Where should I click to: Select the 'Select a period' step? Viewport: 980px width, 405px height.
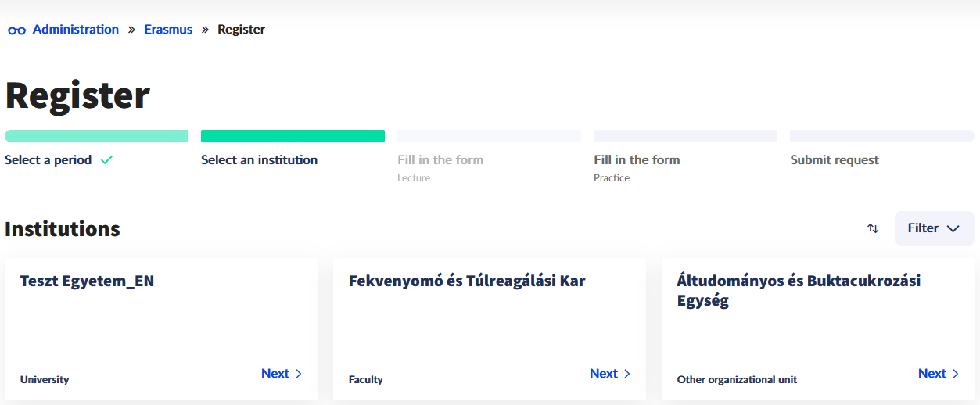click(x=48, y=160)
